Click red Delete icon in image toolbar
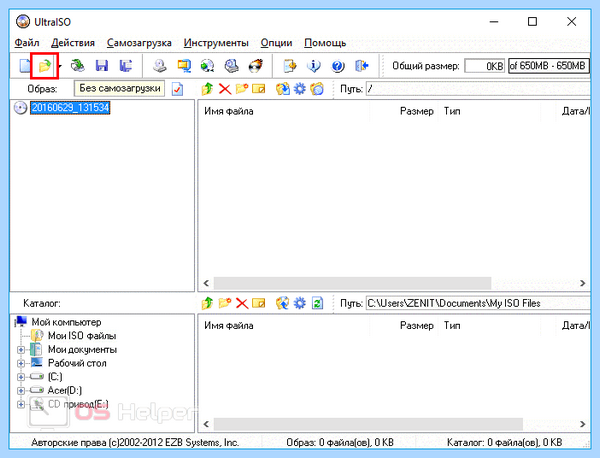This screenshot has width=600, height=458. 225,89
